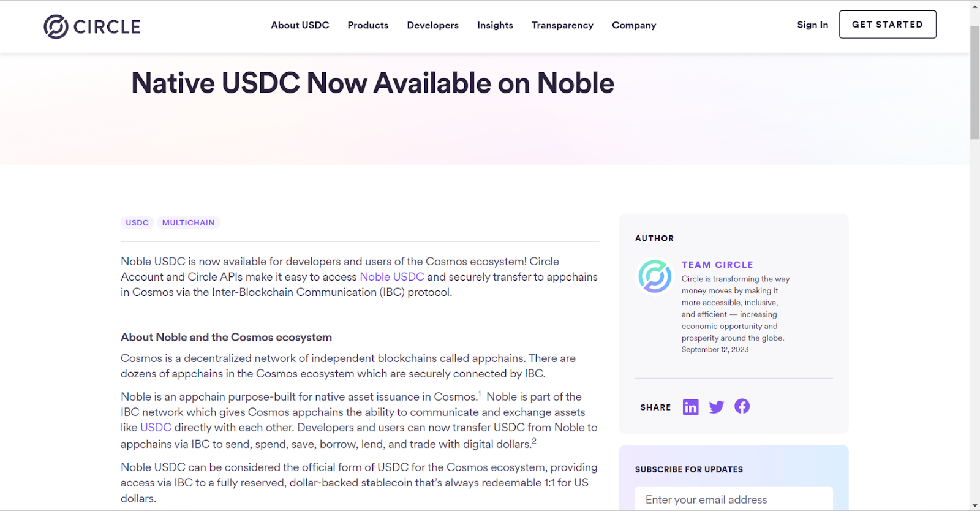
Task: Expand the Transparency navigation menu
Action: pyautogui.click(x=562, y=25)
